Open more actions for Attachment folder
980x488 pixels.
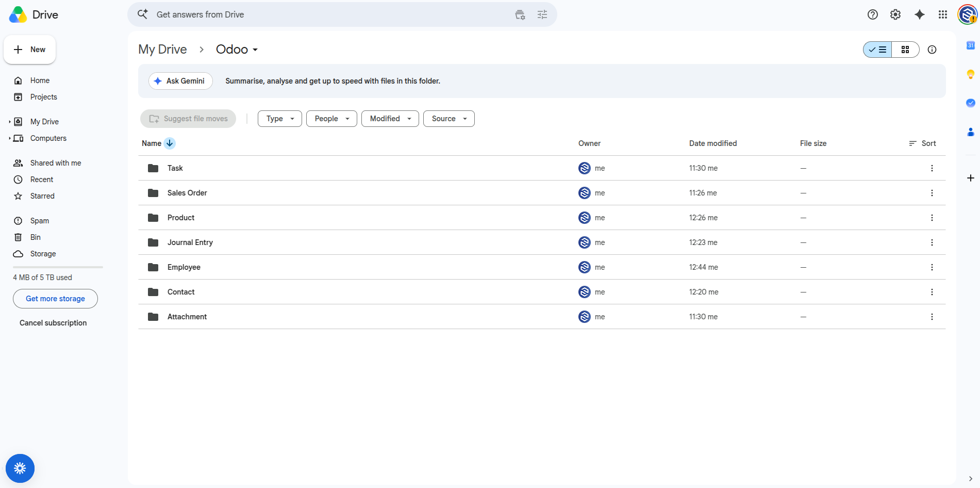click(x=932, y=317)
